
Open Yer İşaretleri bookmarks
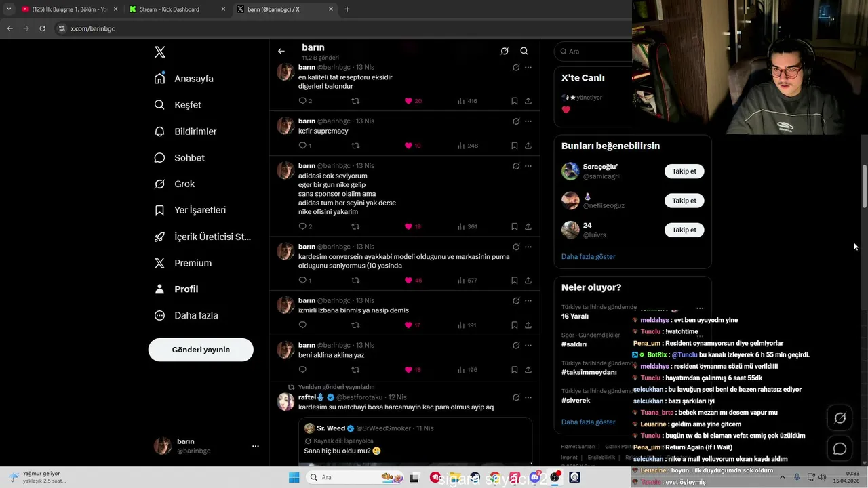point(190,210)
